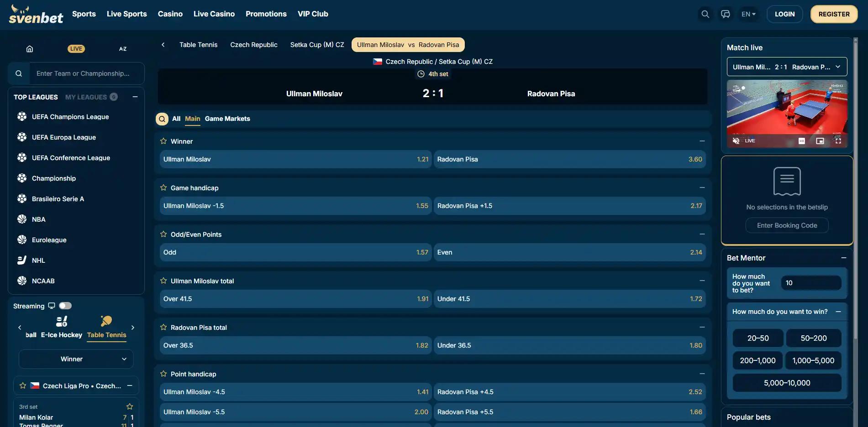The image size is (868, 427).
Task: Click the Table Tennis paddle icon
Action: click(106, 321)
